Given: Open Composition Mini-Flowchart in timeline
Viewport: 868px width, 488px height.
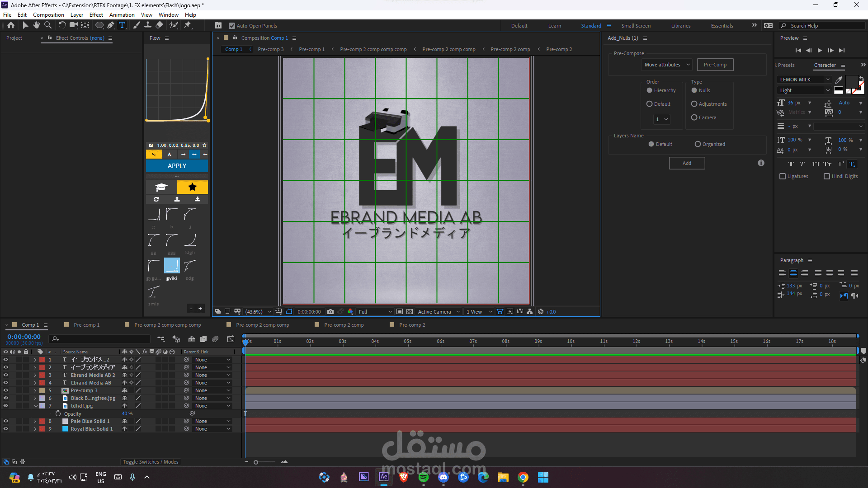Looking at the screenshot, I should [161, 339].
